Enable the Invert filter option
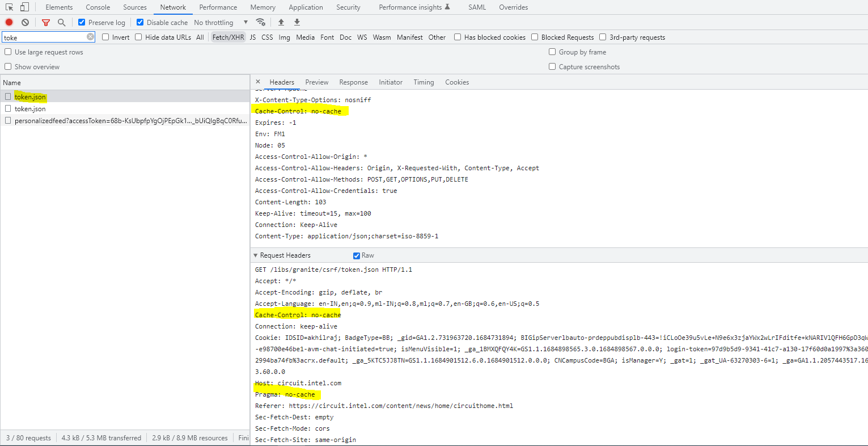Viewport: 868px width, 446px height. pos(105,36)
